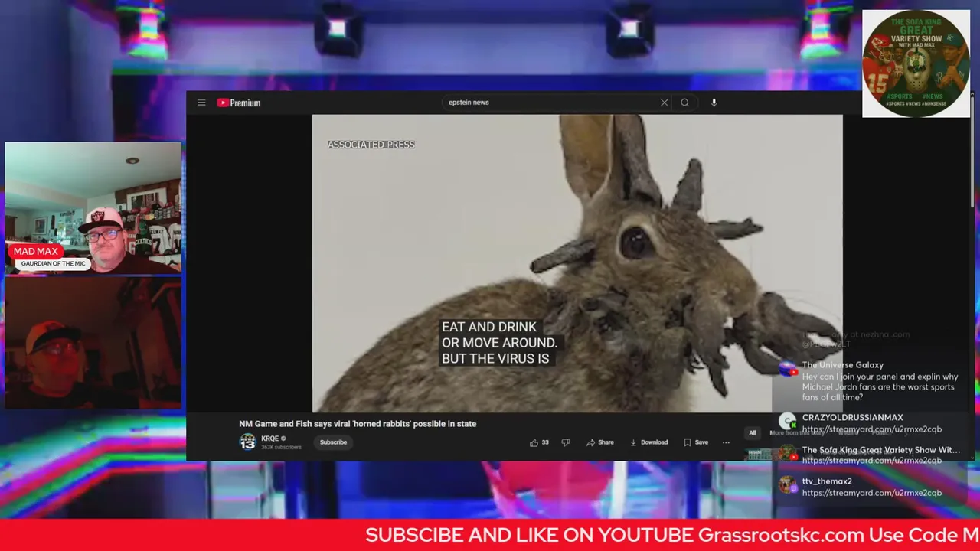Download the video
This screenshot has width=980, height=551.
649,442
